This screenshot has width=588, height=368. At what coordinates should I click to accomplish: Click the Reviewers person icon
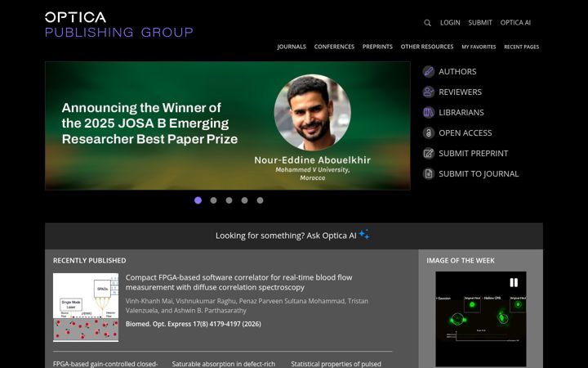(x=429, y=92)
